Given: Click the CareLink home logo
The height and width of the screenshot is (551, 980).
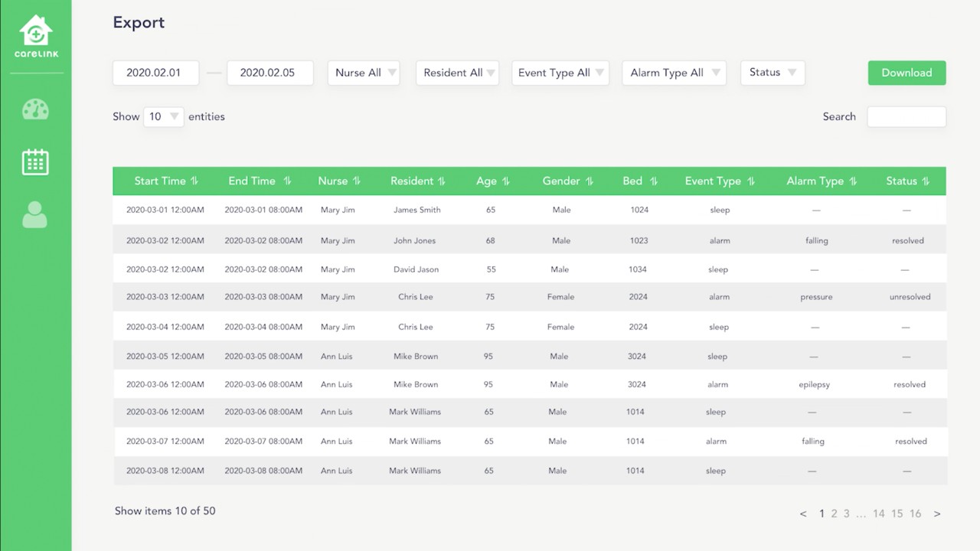Looking at the screenshot, I should coord(36,36).
